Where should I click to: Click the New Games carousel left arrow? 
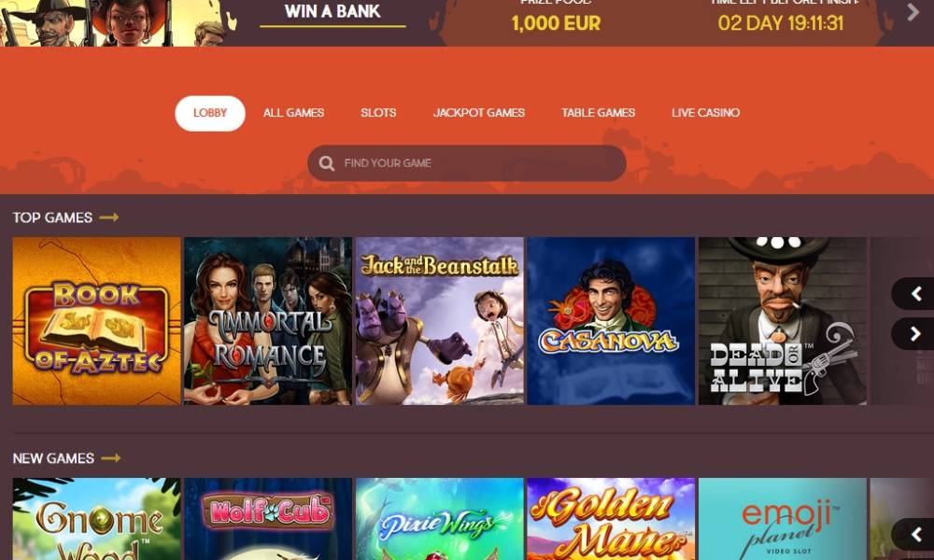[x=914, y=534]
